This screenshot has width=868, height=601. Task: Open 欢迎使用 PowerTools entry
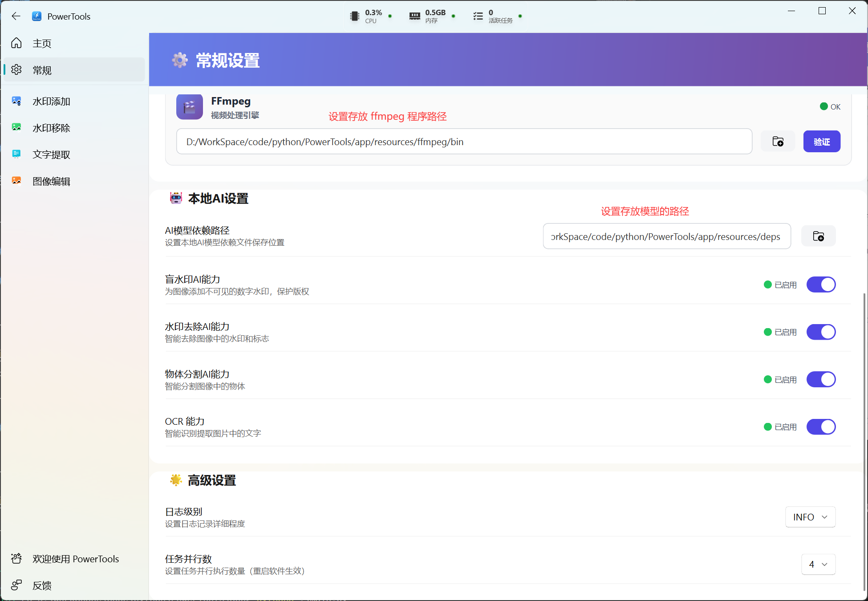pyautogui.click(x=74, y=559)
